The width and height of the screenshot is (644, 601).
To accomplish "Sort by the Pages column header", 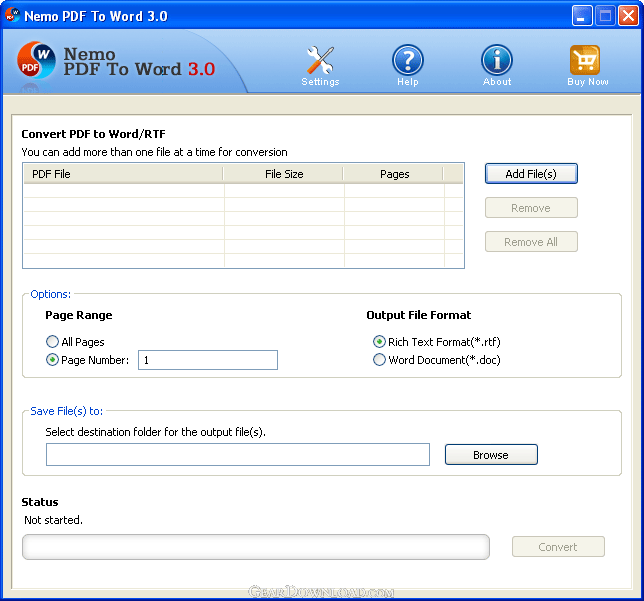I will tap(394, 174).
